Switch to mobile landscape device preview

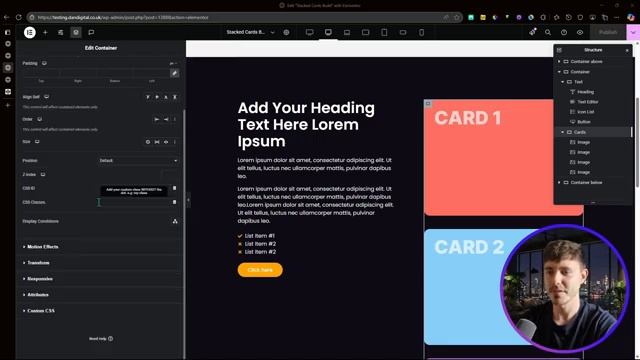(403, 32)
